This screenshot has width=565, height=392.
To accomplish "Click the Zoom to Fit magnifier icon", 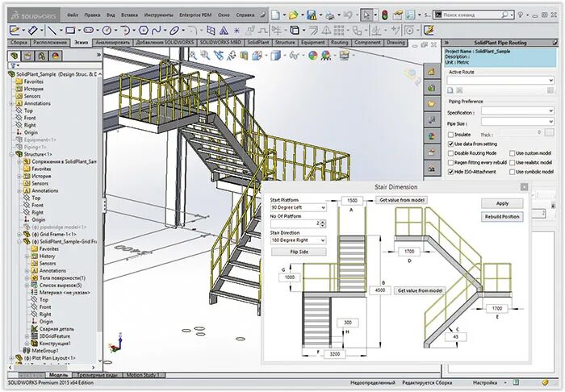I will point(193,55).
